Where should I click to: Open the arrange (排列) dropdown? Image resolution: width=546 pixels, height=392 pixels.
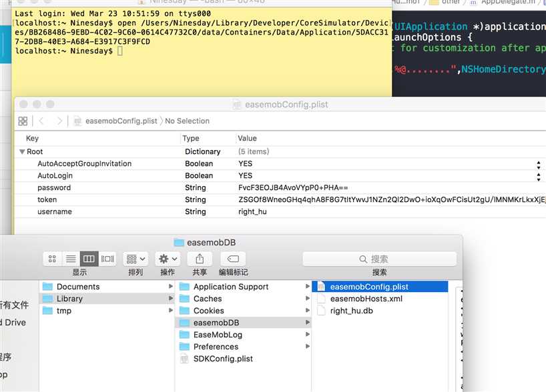click(x=135, y=259)
